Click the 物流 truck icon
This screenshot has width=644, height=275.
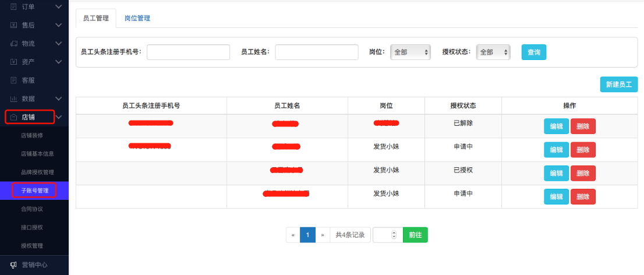click(x=13, y=43)
